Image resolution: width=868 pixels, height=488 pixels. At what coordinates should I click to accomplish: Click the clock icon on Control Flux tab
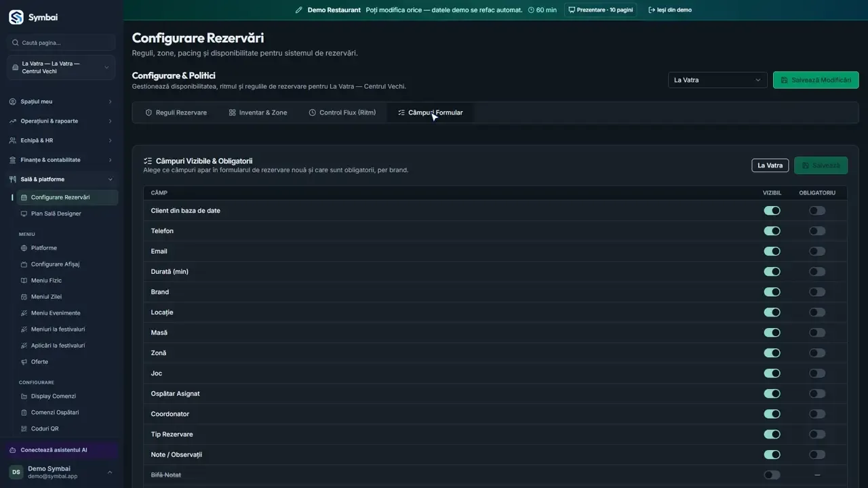click(312, 113)
